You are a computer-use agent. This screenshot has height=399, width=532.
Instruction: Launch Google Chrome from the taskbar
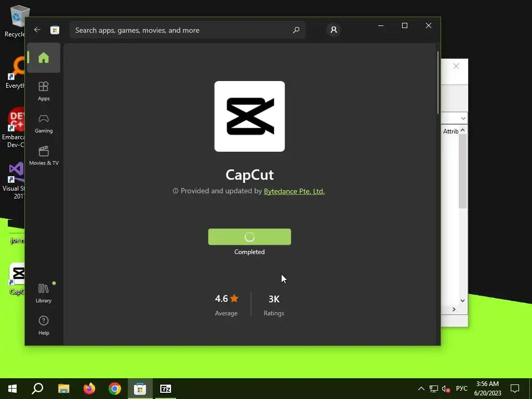pos(115,389)
